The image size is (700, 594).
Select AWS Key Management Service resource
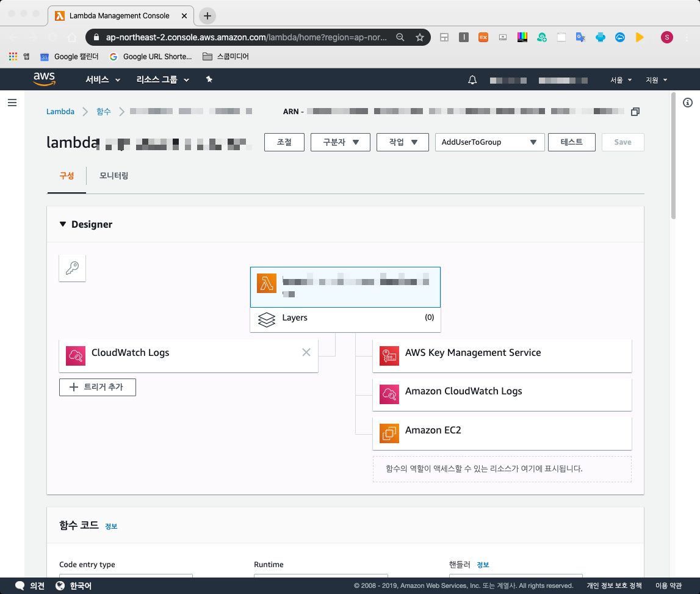[502, 355]
